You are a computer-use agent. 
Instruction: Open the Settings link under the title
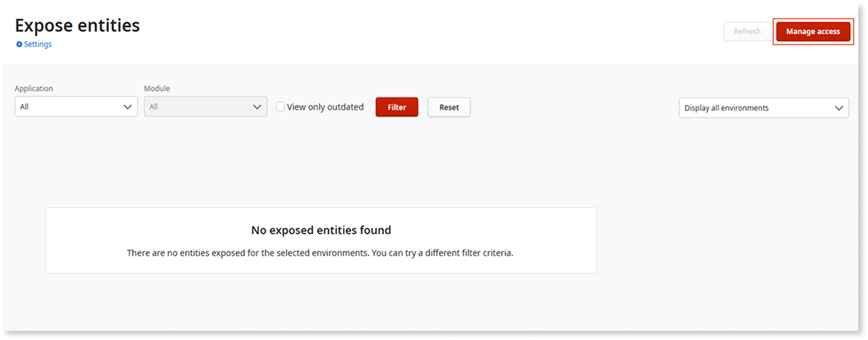(38, 45)
